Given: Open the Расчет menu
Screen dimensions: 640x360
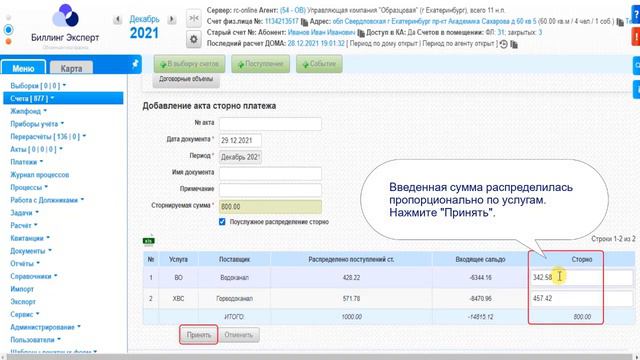Looking at the screenshot, I should 24,225.
